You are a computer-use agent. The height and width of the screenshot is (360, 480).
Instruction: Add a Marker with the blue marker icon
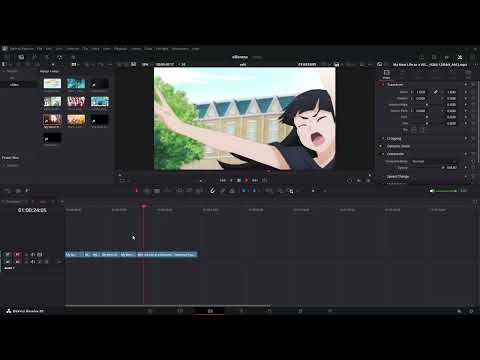click(254, 191)
